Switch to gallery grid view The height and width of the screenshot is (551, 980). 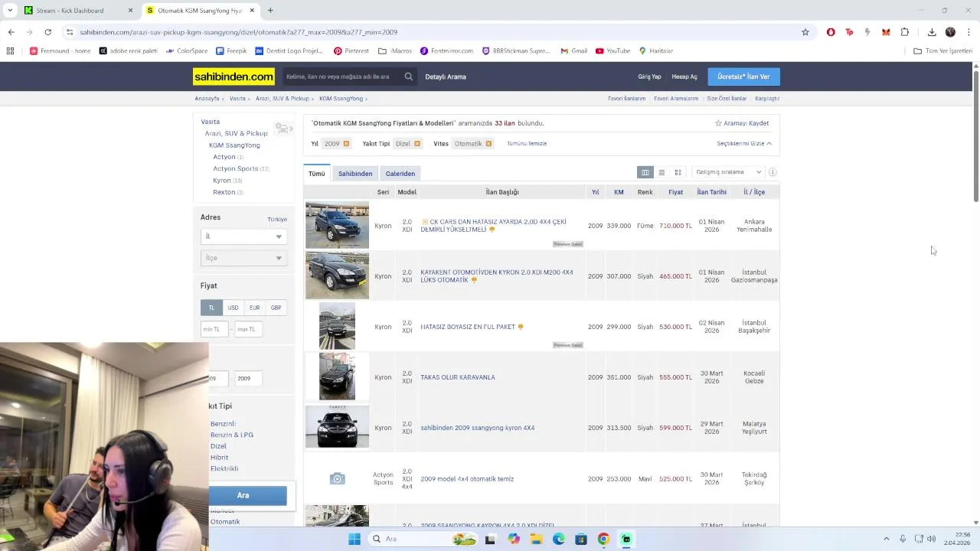point(678,172)
